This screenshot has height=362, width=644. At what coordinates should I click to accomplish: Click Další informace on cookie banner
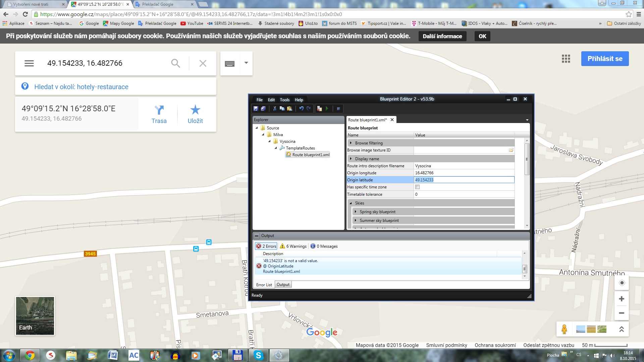pos(442,36)
